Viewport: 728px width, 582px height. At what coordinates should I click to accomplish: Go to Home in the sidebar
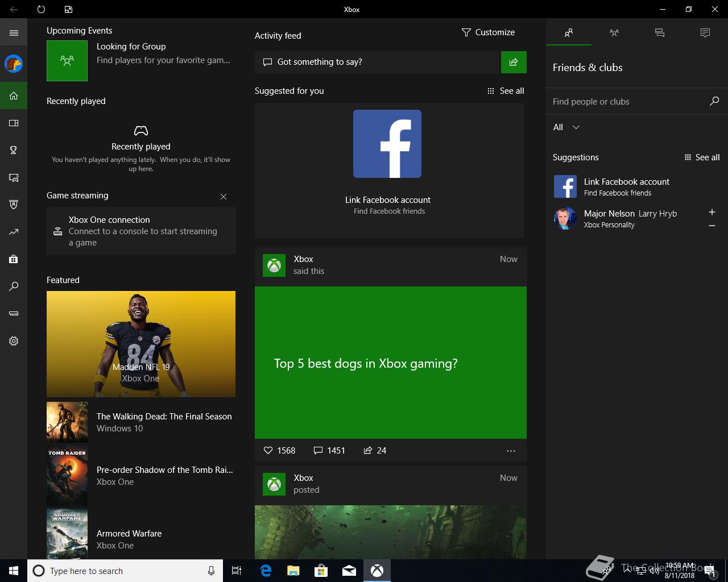coord(14,95)
